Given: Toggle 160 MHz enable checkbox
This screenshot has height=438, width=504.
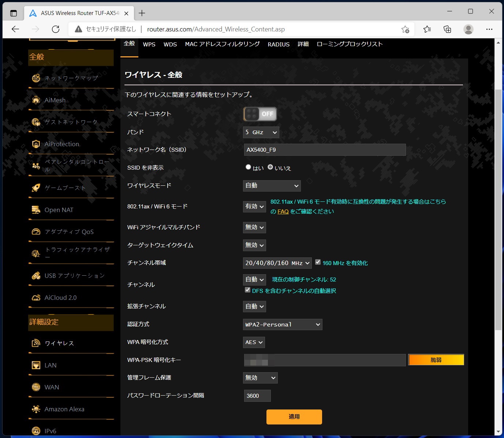Looking at the screenshot, I should coord(318,262).
